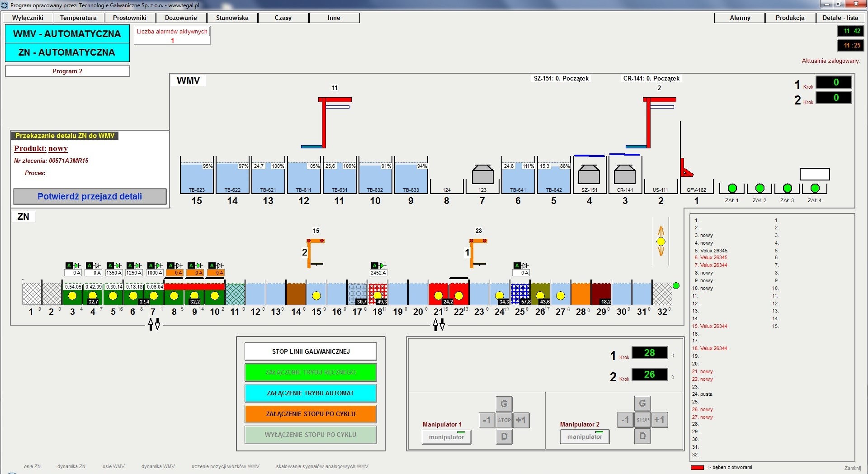
Task: Click Manipulator 1 minus one step
Action: [487, 420]
